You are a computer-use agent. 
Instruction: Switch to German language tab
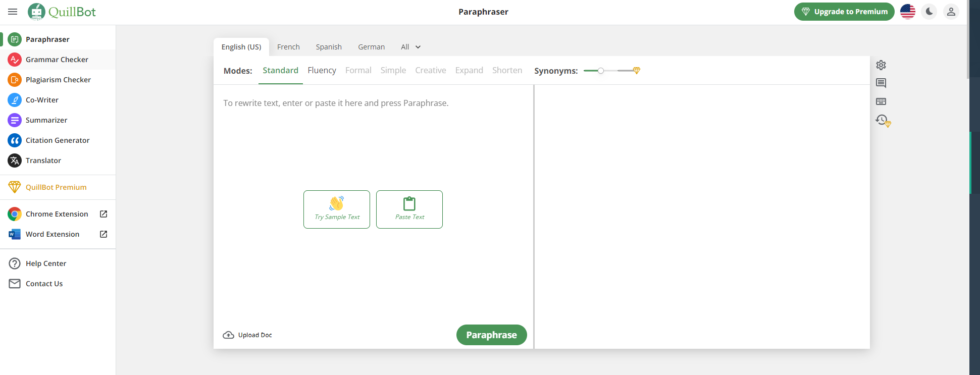tap(371, 47)
